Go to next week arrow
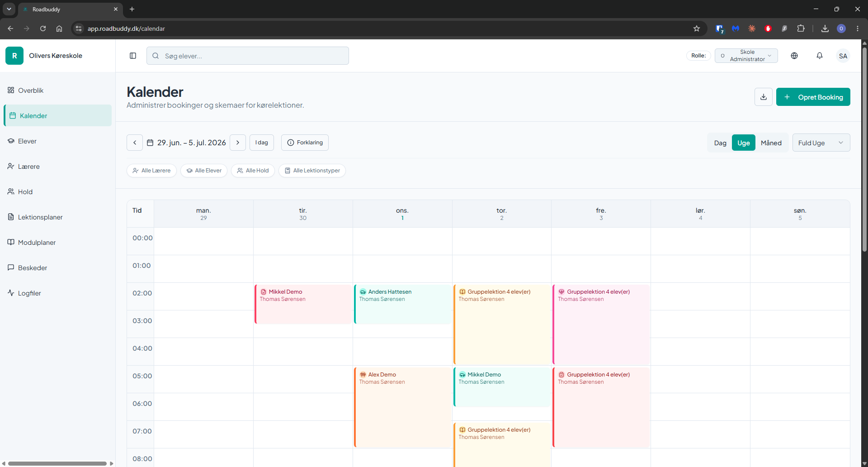Screen dimensions: 868x467 pyautogui.click(x=238, y=143)
